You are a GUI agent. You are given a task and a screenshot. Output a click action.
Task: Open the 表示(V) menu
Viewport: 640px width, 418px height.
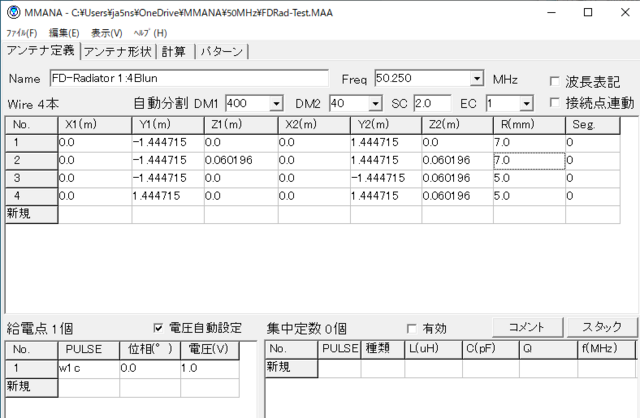(x=107, y=33)
